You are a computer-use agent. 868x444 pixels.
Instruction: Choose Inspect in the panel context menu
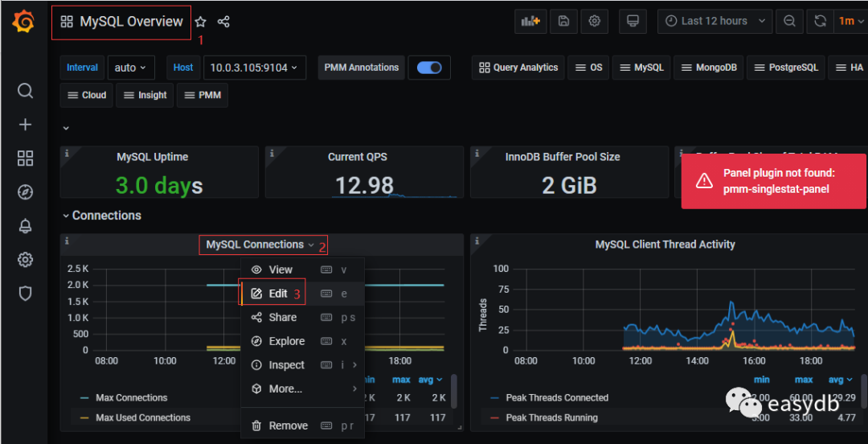286,364
